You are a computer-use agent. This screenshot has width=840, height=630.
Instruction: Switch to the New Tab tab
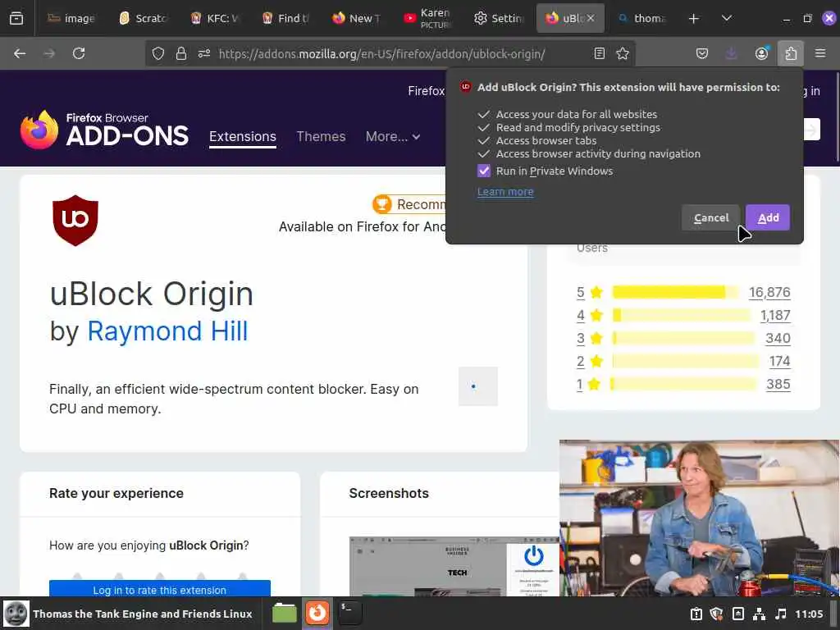357,18
